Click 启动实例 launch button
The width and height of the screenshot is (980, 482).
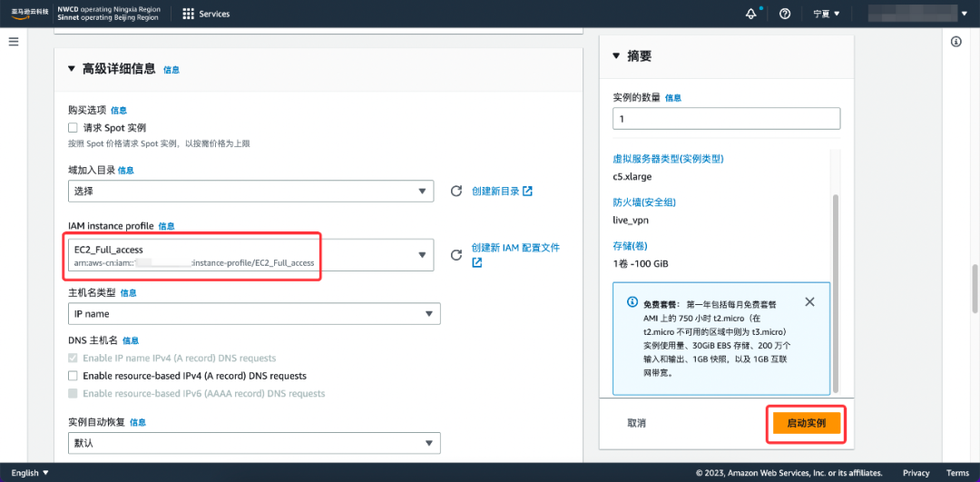pos(806,423)
